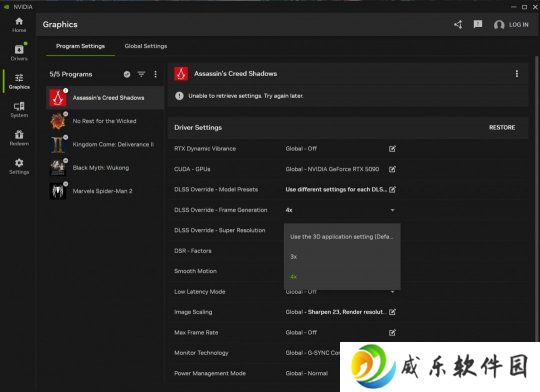Viewport: 540px width, 392px height.
Task: Collapse the Frame Generation 4x dropdown arrow
Action: click(392, 210)
